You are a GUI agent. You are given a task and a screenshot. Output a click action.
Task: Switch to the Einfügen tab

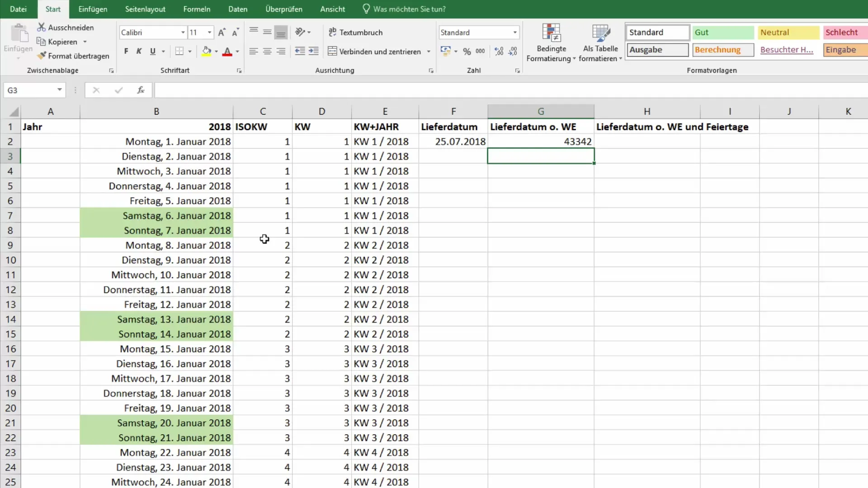pyautogui.click(x=93, y=9)
